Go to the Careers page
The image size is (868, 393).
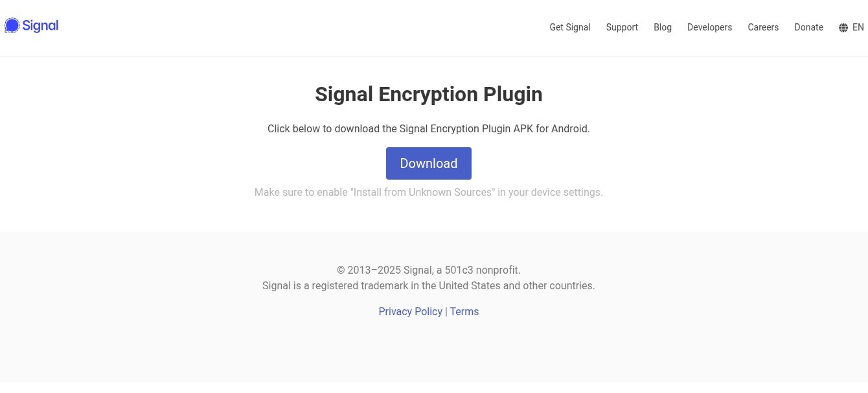[763, 27]
